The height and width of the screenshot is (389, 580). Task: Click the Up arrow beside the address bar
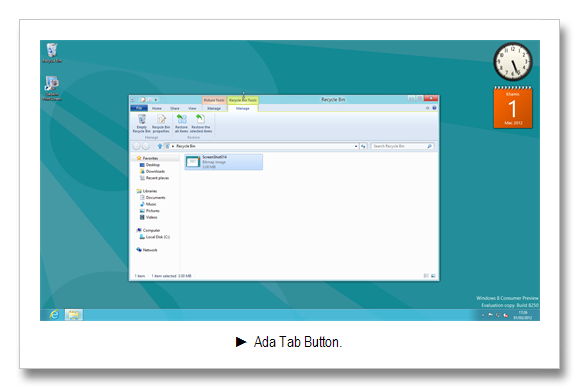click(160, 146)
